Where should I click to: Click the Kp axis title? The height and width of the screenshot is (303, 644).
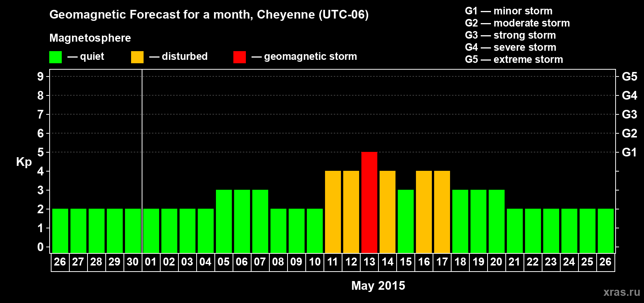pyautogui.click(x=24, y=162)
